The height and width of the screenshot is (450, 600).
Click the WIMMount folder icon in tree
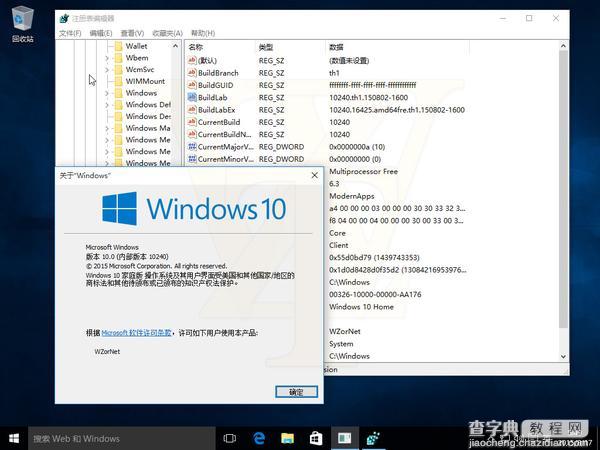(119, 81)
